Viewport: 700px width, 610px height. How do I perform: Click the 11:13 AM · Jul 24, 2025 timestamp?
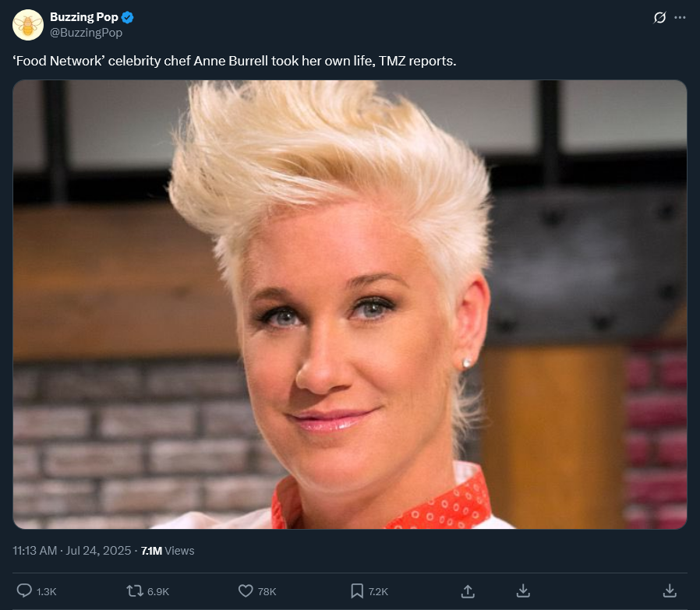(x=72, y=551)
